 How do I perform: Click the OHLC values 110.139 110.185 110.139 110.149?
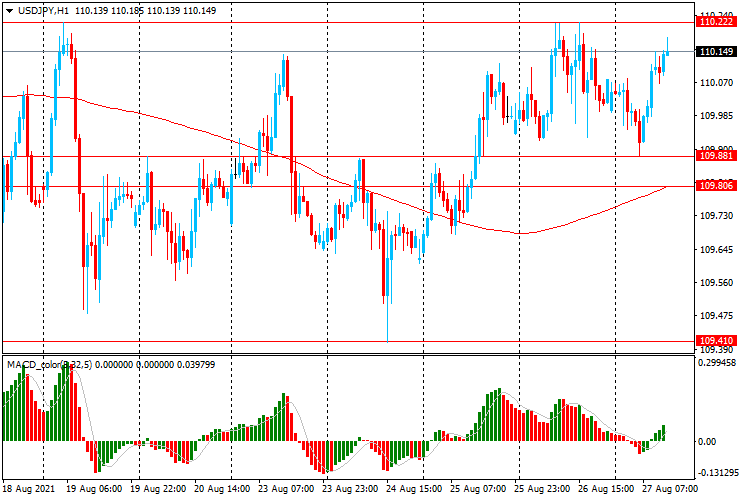[x=145, y=11]
